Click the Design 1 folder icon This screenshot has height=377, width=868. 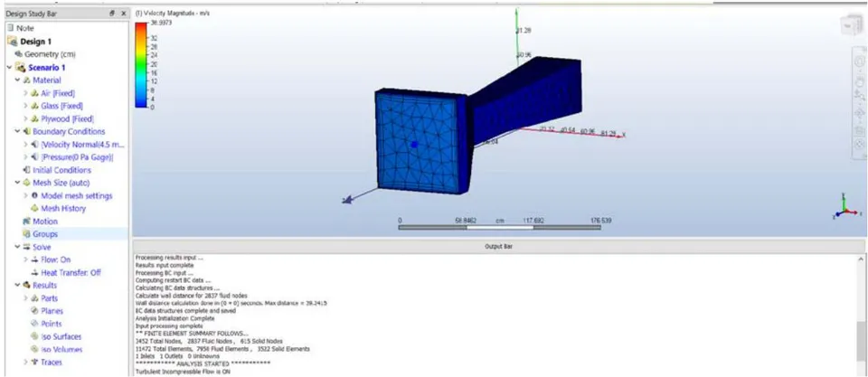pos(12,42)
